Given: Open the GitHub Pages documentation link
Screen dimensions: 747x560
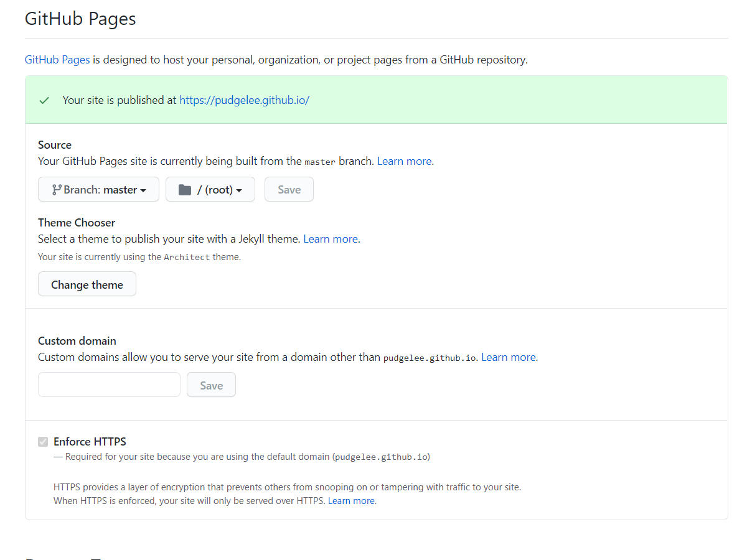Looking at the screenshot, I should tap(57, 60).
